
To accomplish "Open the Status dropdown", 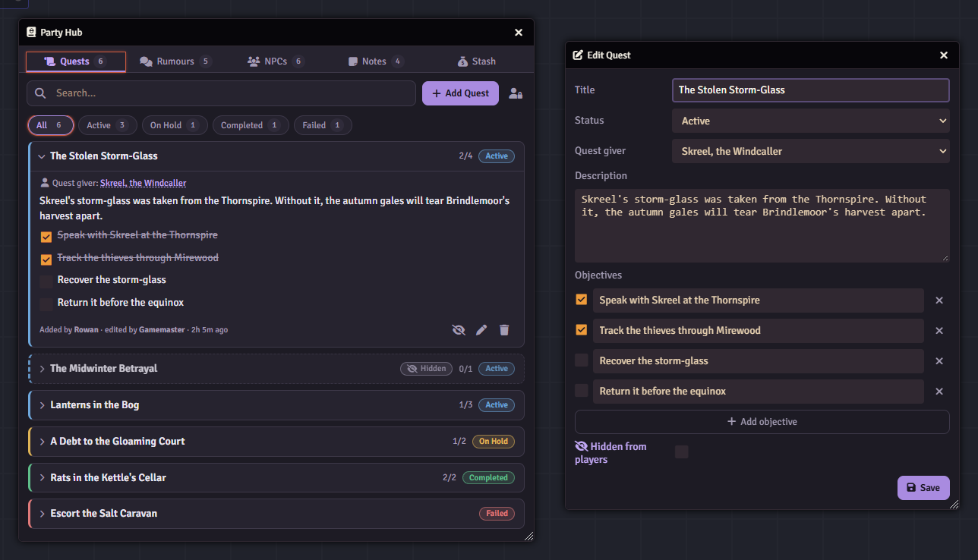I will click(x=811, y=121).
